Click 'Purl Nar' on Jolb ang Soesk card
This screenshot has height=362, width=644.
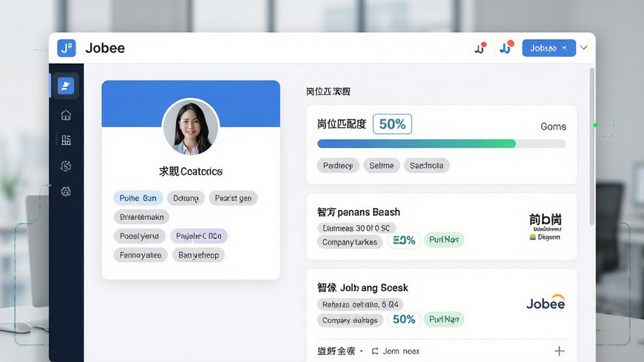[444, 319]
